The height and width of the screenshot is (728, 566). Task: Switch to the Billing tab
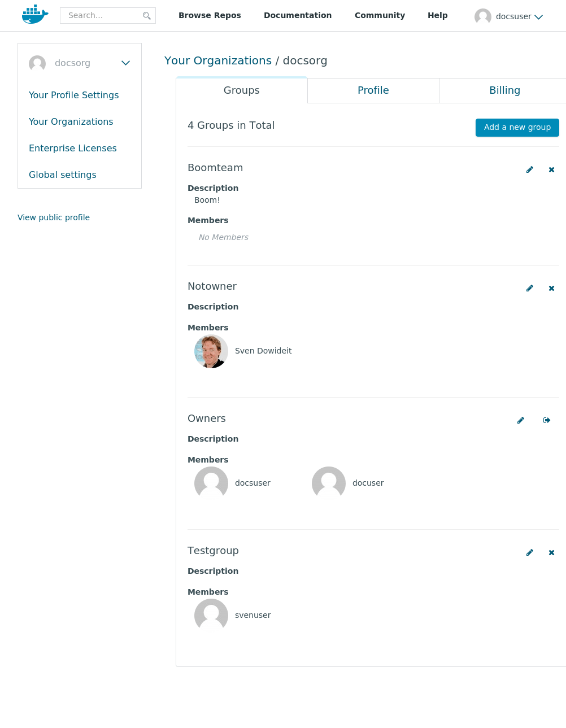click(x=504, y=90)
